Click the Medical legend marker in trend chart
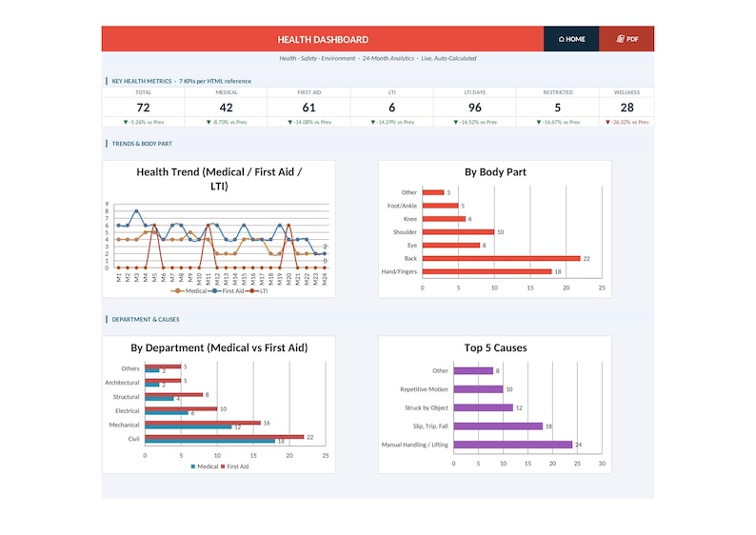Image resolution: width=756 pixels, height=535 pixels. coord(177,291)
